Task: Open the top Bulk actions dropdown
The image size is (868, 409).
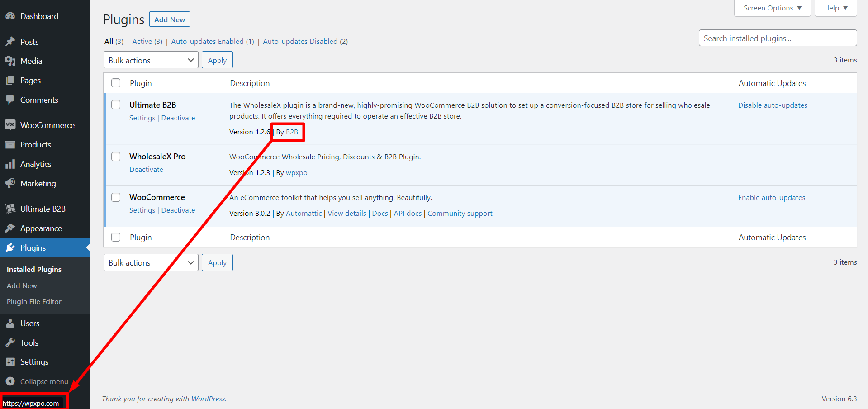Action: [151, 60]
